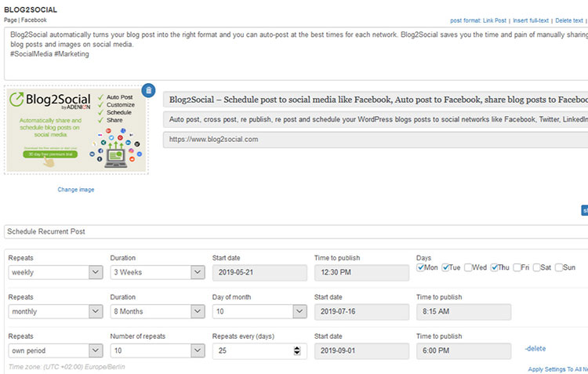
Task: Expand the Day of month dropdown
Action: 259,311
